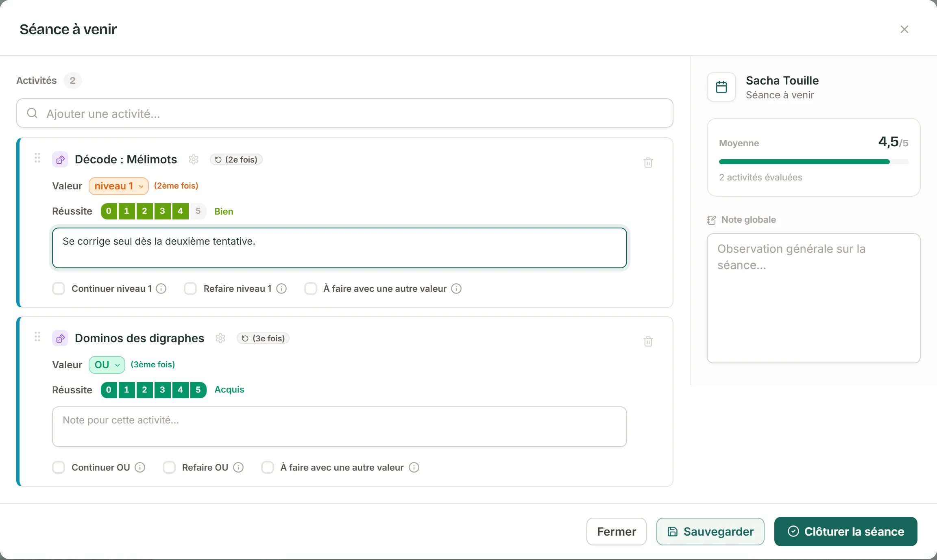
Task: Check Refaire OU
Action: coord(169,467)
